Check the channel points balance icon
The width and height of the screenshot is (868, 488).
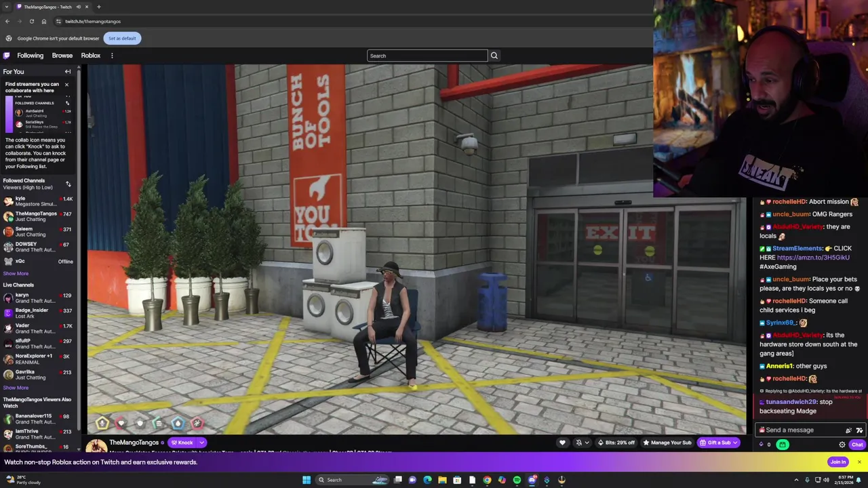[x=764, y=445]
